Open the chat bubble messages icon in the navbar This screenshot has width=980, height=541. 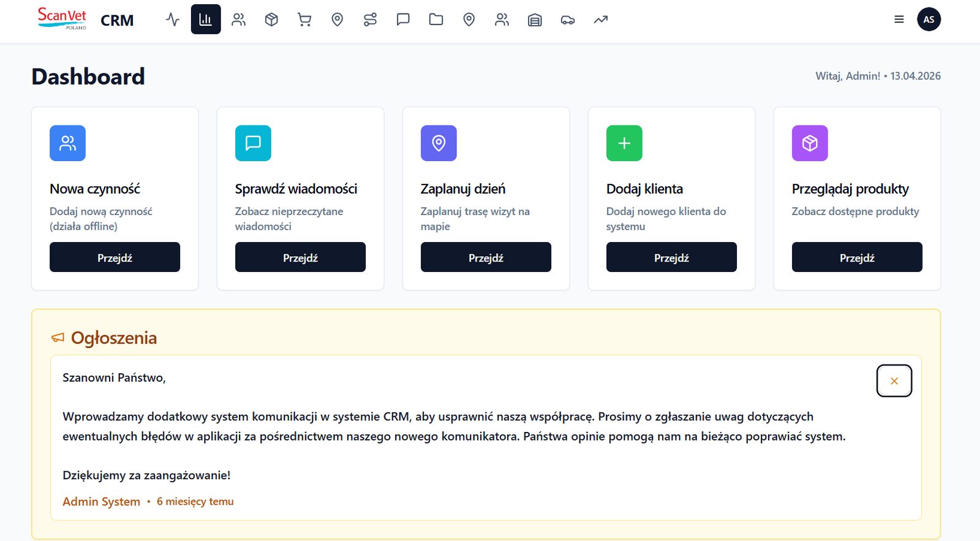tap(403, 20)
